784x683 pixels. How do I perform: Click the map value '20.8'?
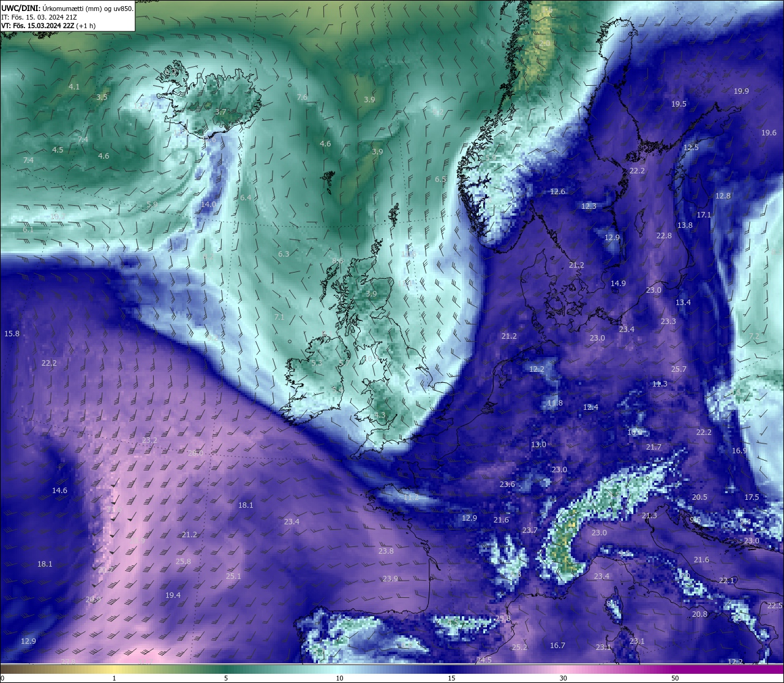(x=699, y=614)
